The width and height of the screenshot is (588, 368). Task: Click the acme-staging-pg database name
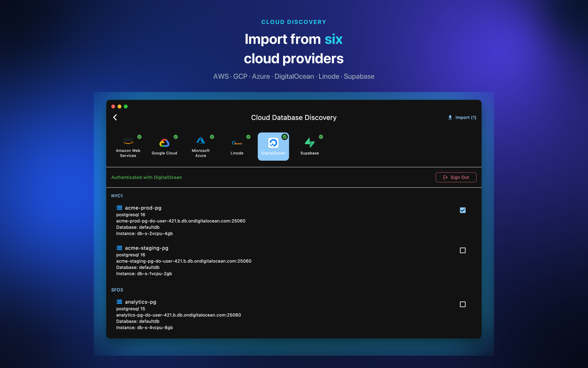tap(147, 248)
